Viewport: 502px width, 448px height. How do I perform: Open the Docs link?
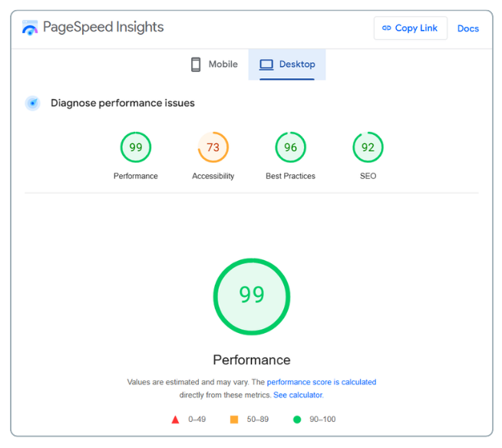[467, 28]
